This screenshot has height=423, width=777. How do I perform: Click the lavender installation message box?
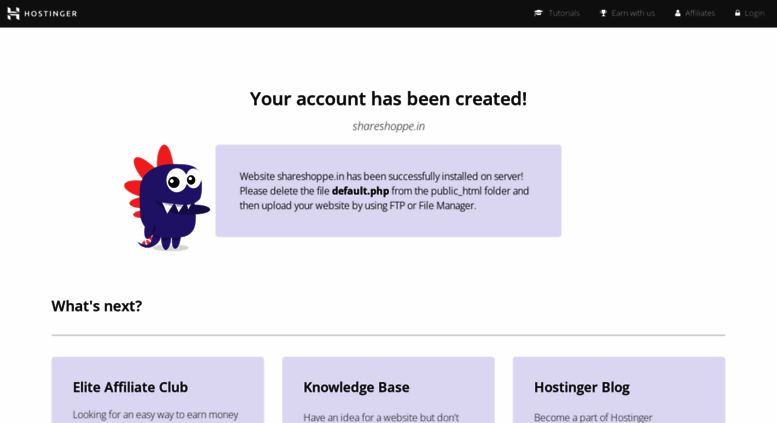click(388, 191)
